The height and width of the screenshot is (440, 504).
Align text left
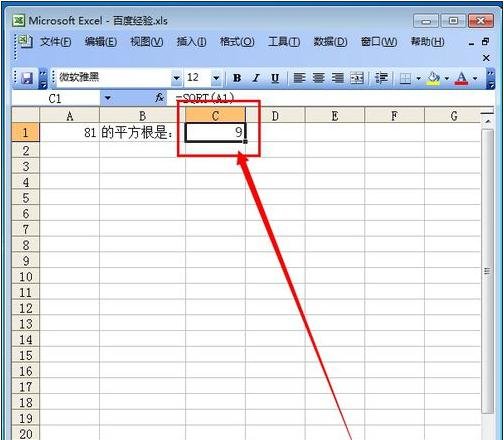pos(299,78)
